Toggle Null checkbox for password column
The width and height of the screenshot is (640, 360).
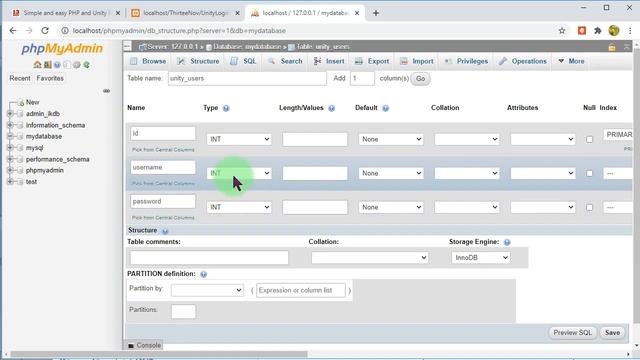tap(589, 207)
